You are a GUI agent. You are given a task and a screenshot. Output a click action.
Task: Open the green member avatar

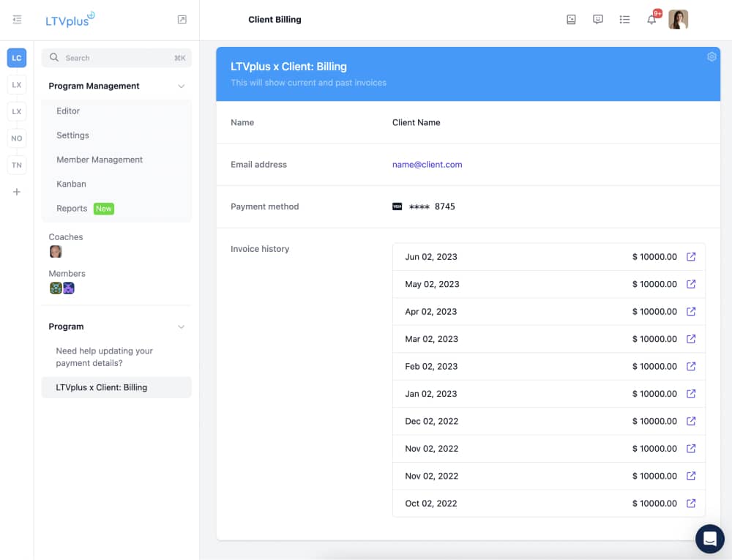56,288
